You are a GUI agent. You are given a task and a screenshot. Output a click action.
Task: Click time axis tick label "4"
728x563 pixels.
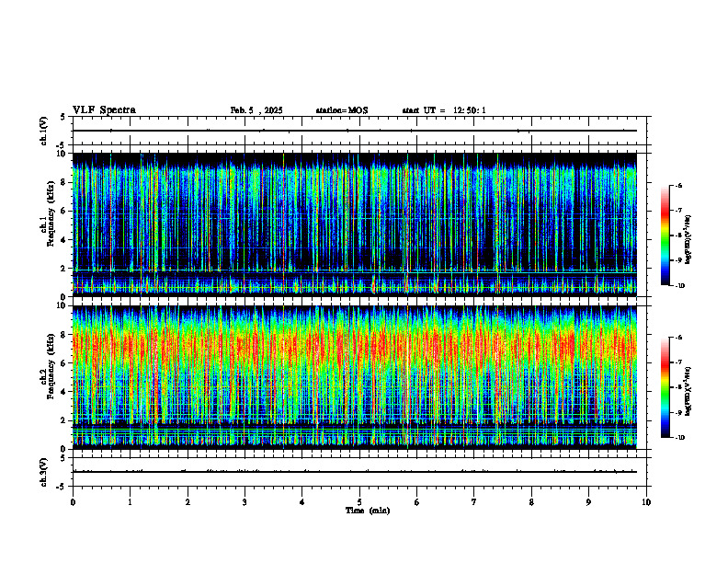click(301, 502)
